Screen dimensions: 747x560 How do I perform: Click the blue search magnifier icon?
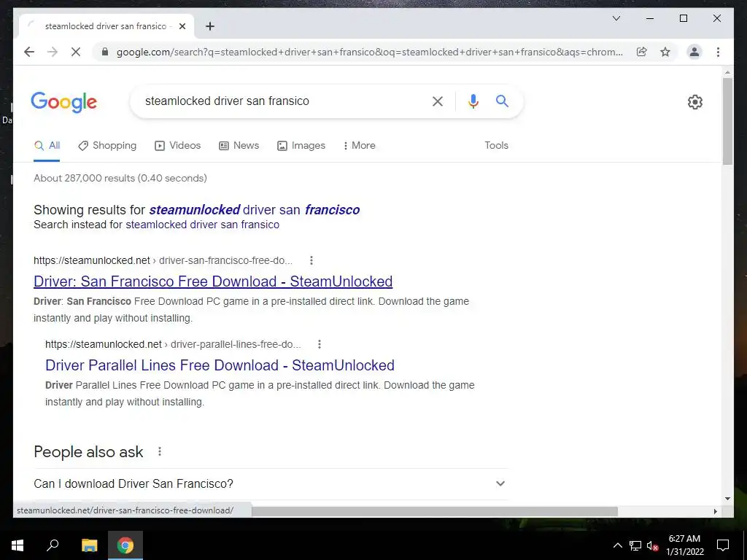tap(502, 101)
